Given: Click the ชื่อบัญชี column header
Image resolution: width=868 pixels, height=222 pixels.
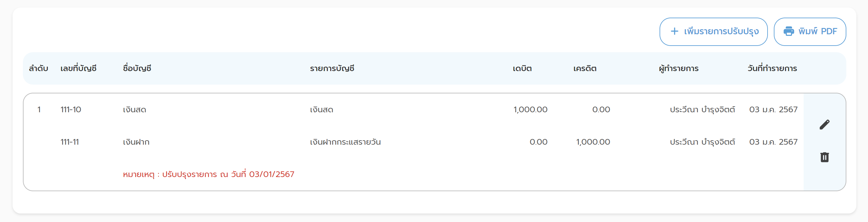Looking at the screenshot, I should coord(137,69).
